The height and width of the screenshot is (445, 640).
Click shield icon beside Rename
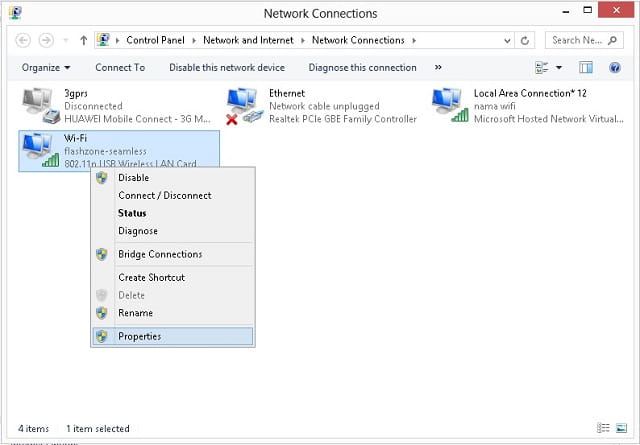coord(102,313)
